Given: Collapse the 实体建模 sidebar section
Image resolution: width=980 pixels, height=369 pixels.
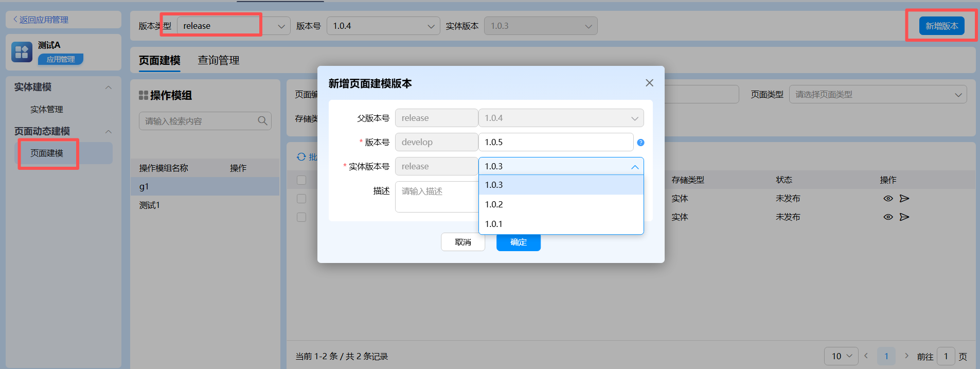Looking at the screenshot, I should (109, 87).
